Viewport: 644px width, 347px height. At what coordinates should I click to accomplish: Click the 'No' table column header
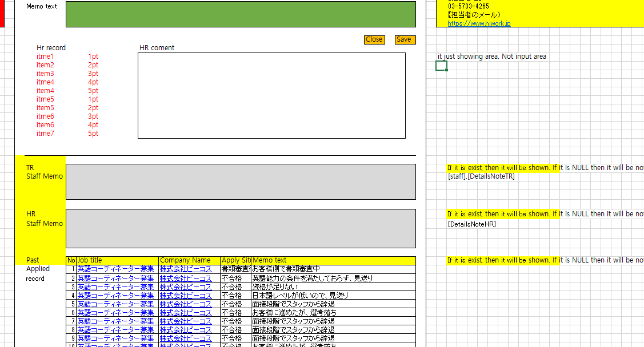point(71,260)
